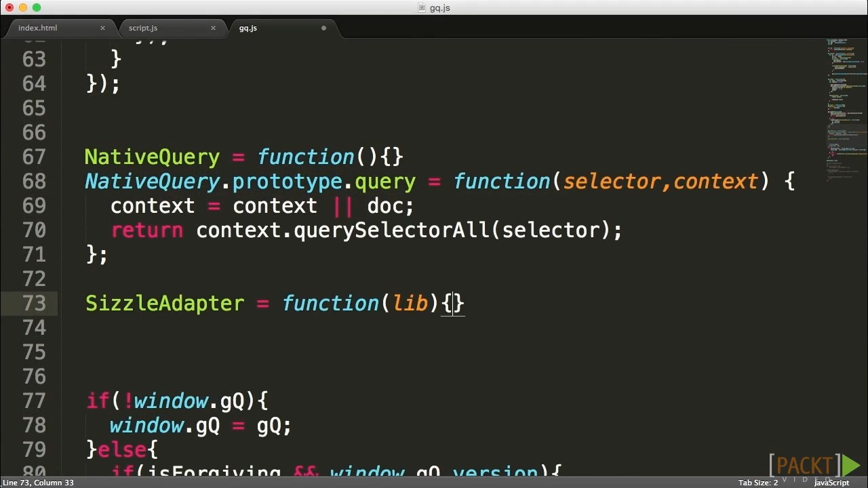Click the word prototype on line 68
The image size is (868, 488).
(288, 182)
